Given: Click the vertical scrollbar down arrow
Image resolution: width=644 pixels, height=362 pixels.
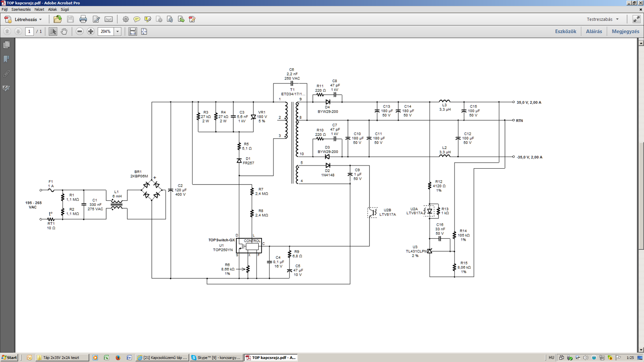Looking at the screenshot, I should pos(641,350).
